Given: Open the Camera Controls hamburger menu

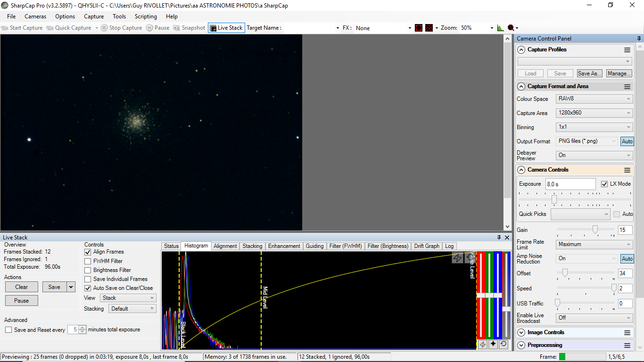Looking at the screenshot, I should click(x=627, y=170).
